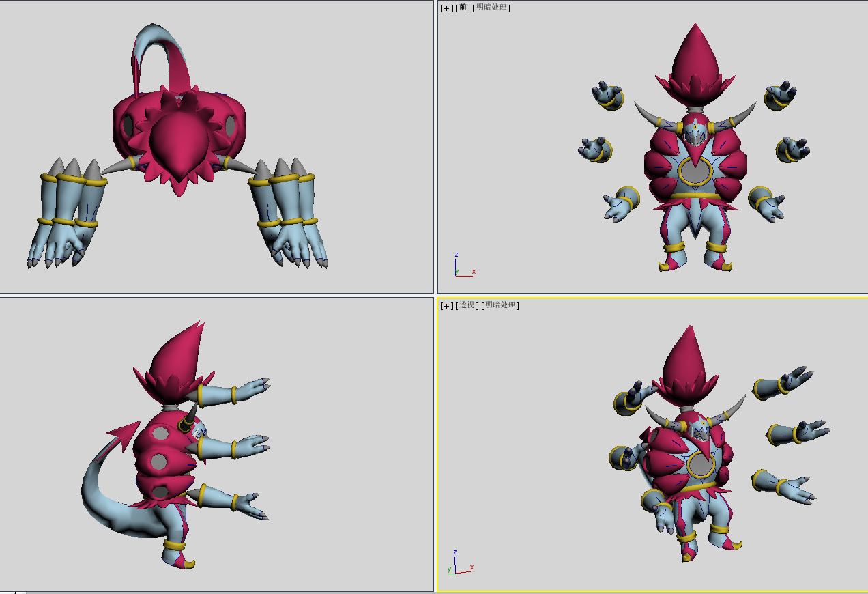Open the [+] menu in the 前 viewport
Viewport: 868px width, 594px height.
[446, 8]
